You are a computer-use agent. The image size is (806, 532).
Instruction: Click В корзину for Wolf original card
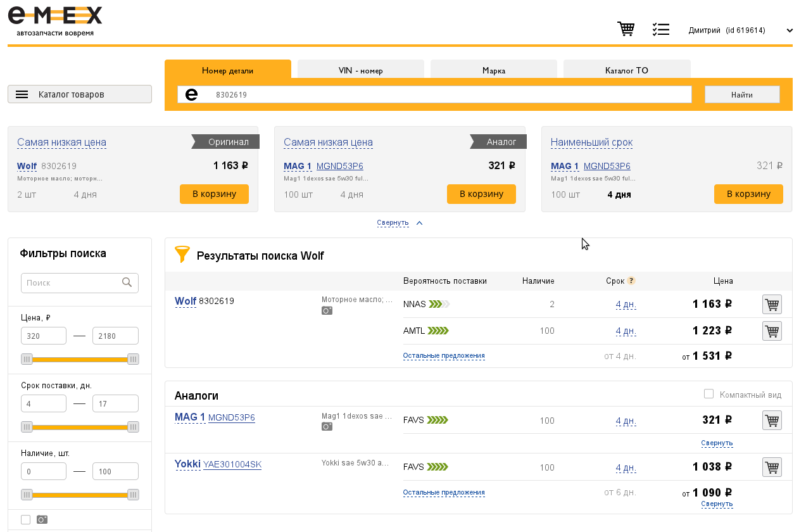point(214,194)
